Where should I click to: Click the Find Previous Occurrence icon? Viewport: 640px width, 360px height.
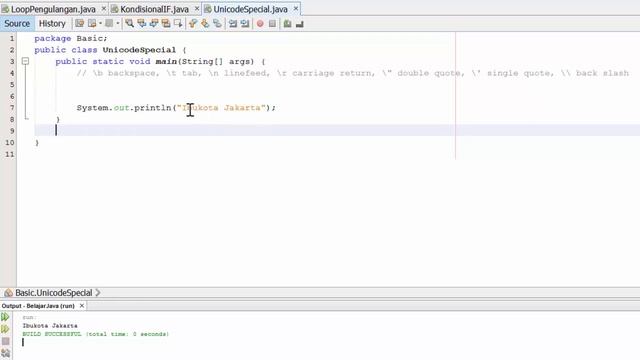(x=142, y=24)
